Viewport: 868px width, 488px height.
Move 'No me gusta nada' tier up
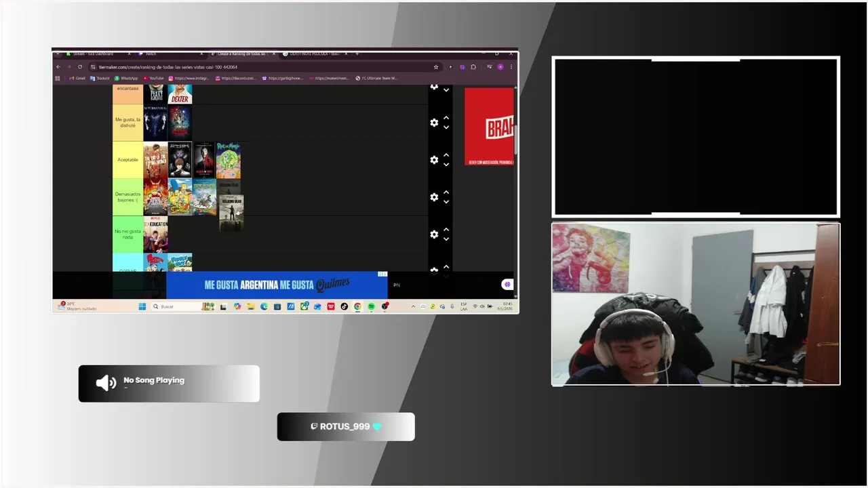pos(446,230)
